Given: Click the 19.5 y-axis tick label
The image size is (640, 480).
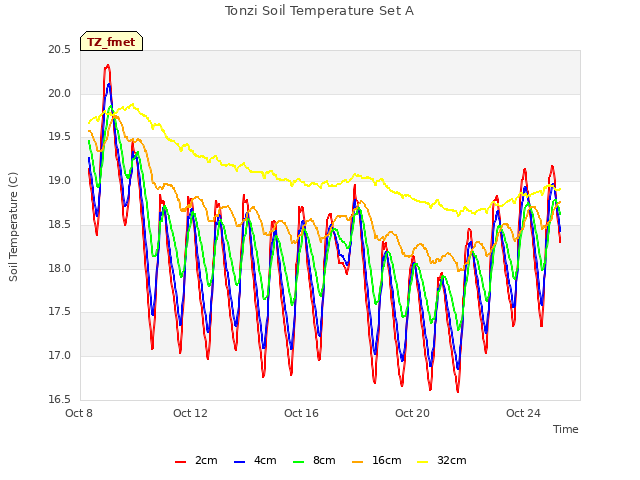Looking at the screenshot, I should point(60,137).
